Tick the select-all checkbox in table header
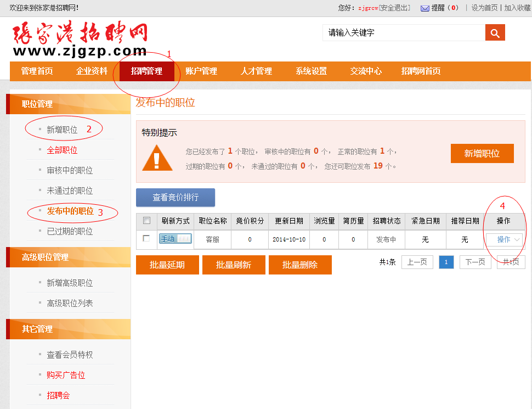The image size is (532, 409). (146, 221)
